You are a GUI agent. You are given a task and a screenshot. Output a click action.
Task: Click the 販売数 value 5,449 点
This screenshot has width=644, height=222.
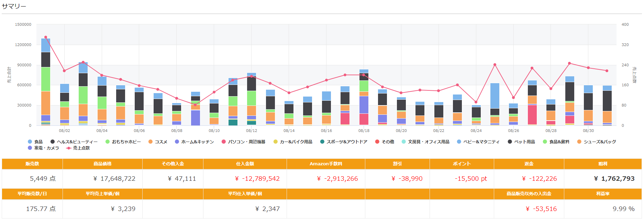[43, 179]
